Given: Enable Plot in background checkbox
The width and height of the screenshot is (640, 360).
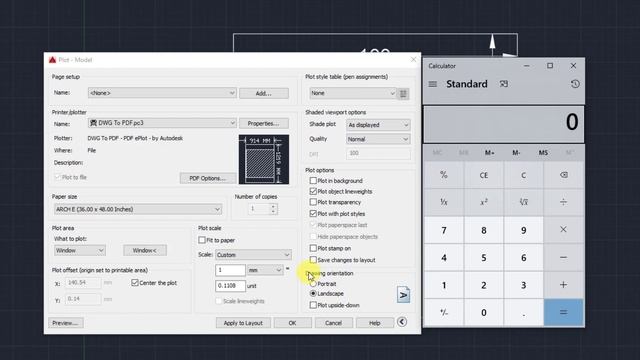Looking at the screenshot, I should [x=313, y=180].
